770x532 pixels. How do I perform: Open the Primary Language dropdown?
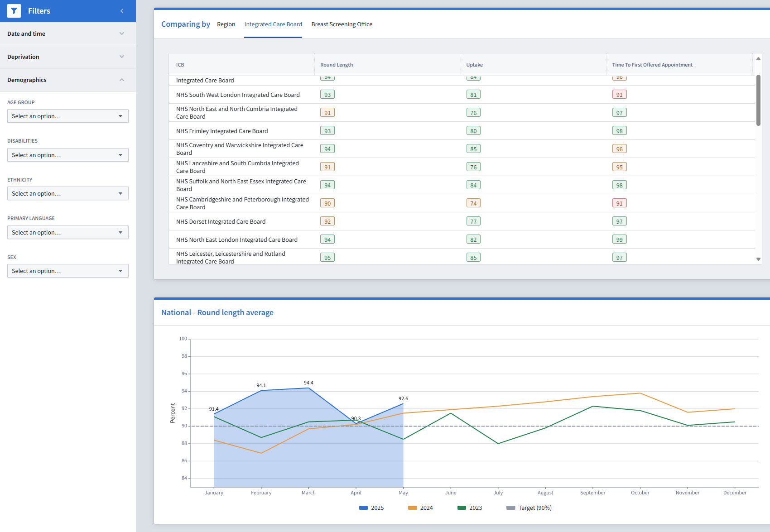click(x=67, y=232)
